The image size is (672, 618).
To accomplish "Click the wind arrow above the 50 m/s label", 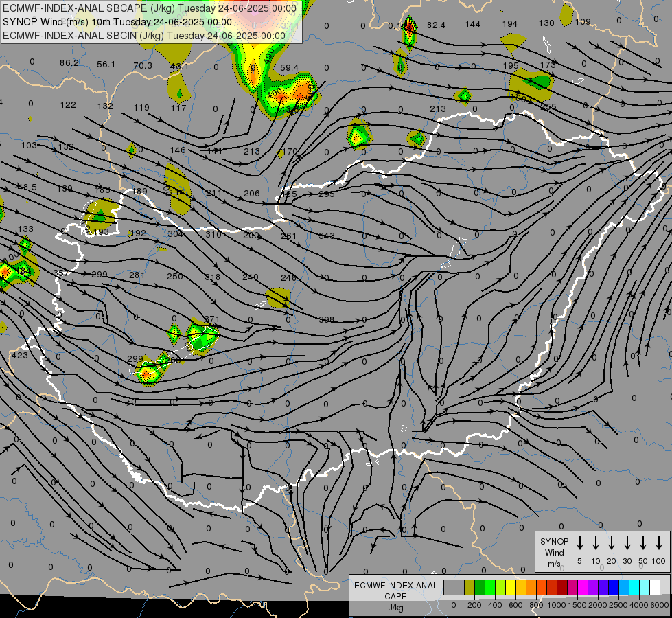I will click(x=643, y=543).
